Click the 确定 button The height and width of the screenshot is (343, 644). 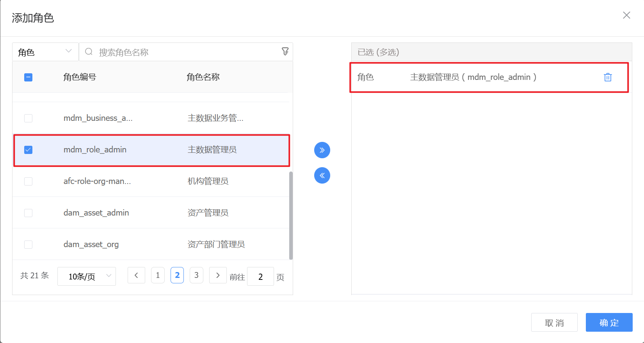click(x=609, y=322)
